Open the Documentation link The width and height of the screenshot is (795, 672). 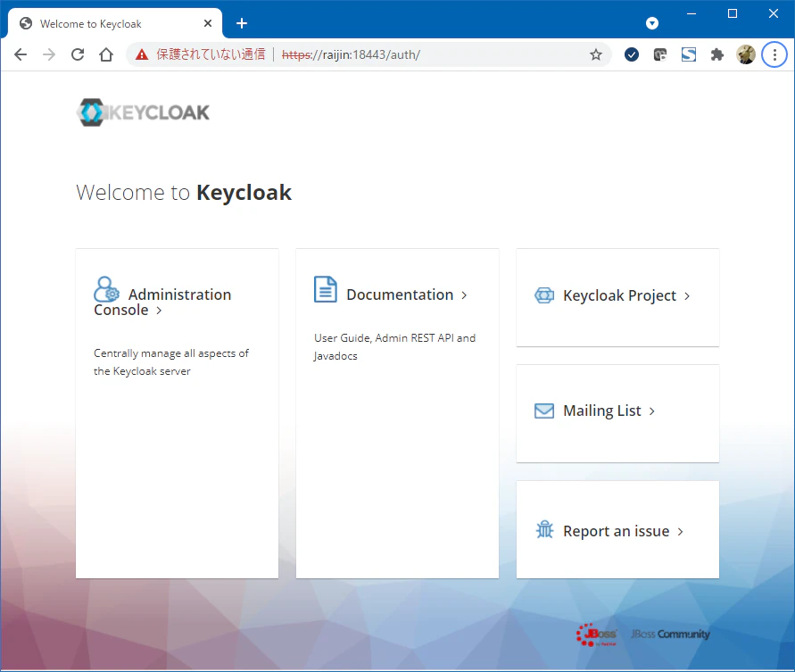(400, 295)
